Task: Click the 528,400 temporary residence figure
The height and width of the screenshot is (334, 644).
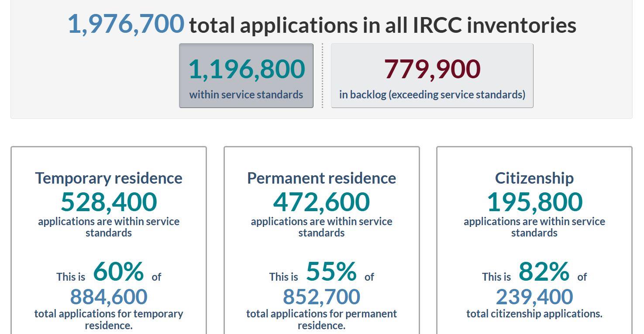Action: [x=109, y=202]
